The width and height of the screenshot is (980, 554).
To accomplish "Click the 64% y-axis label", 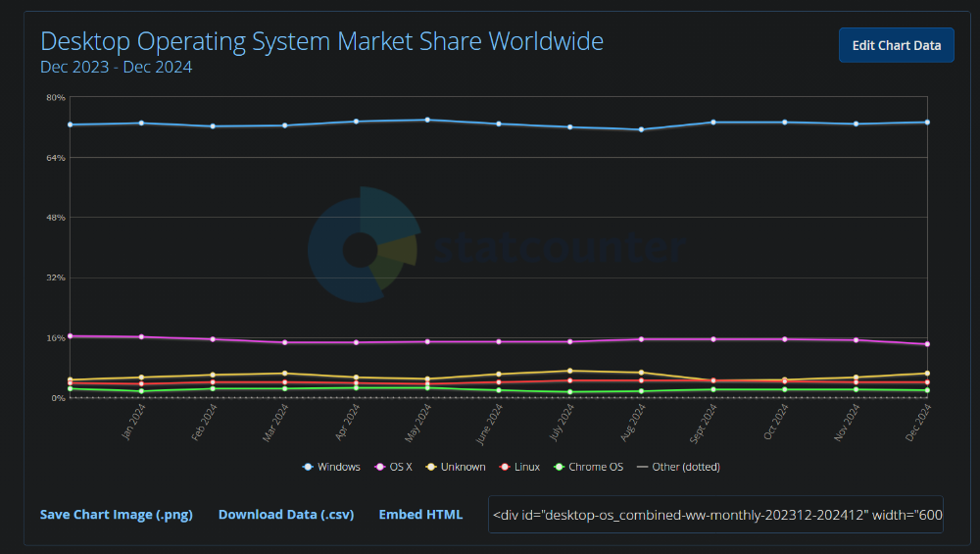I will point(56,158).
